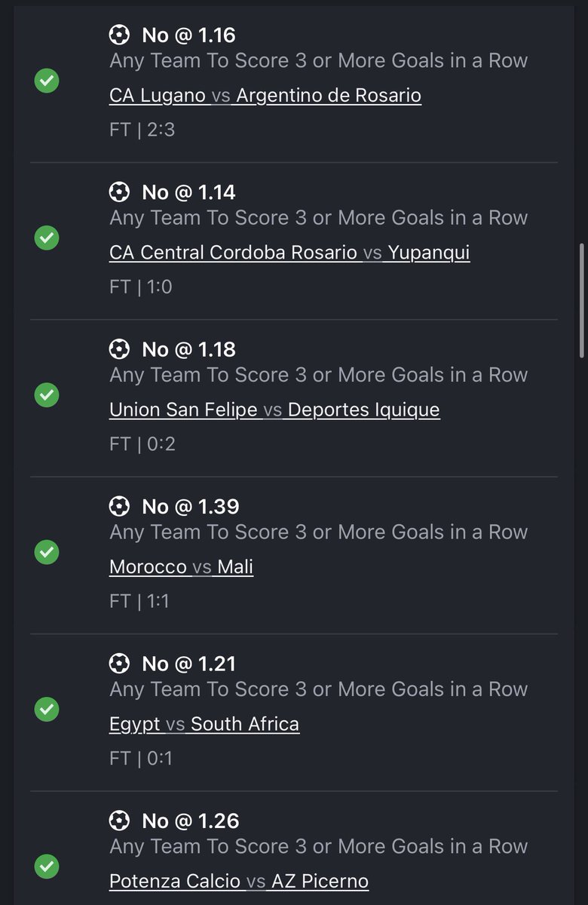
Task: Open CA Lugano vs Argentino de Rosario link
Action: pyautogui.click(x=265, y=96)
